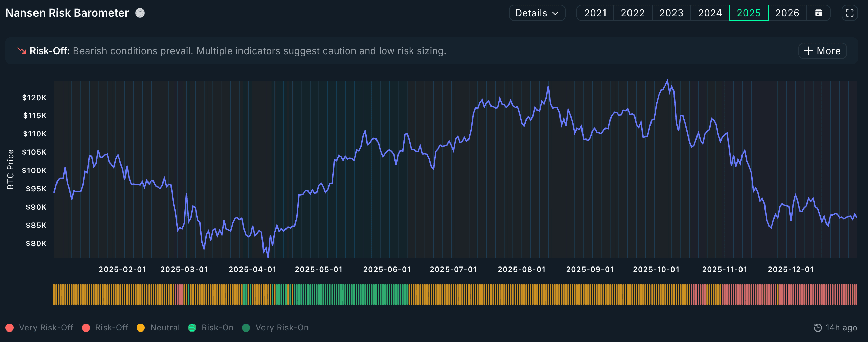
Task: Click the 2025-07-01 label on the x-axis
Action: click(x=453, y=270)
